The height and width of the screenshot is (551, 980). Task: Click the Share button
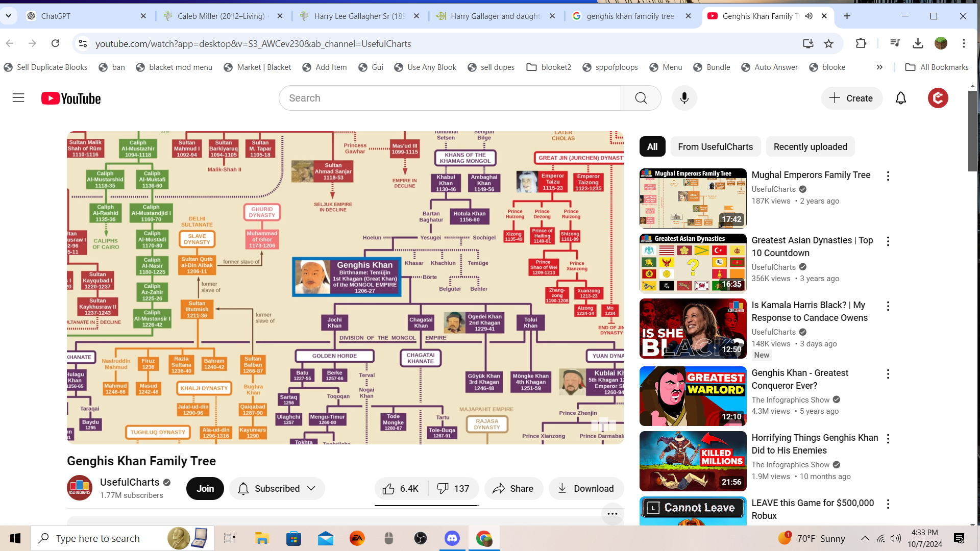coord(513,489)
